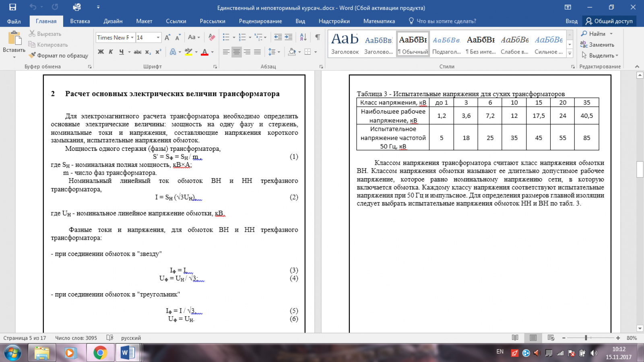
Task: Apply bulleted list icon
Action: [x=226, y=37]
